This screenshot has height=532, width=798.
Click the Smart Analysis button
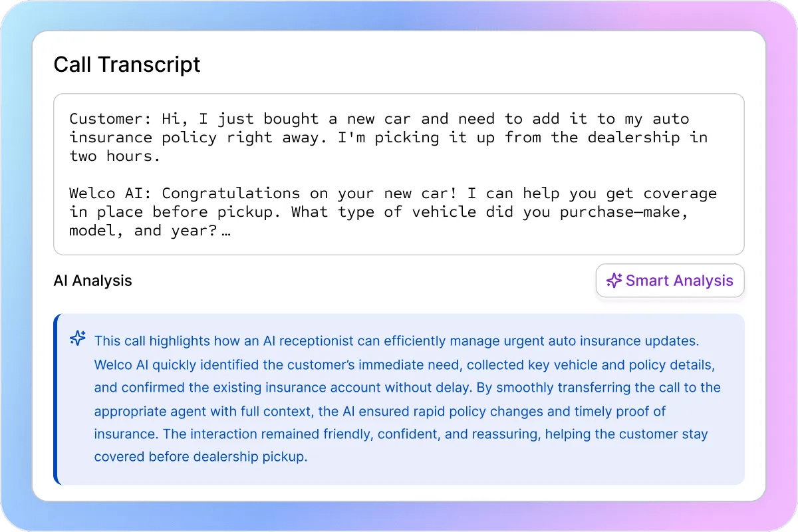[670, 281]
